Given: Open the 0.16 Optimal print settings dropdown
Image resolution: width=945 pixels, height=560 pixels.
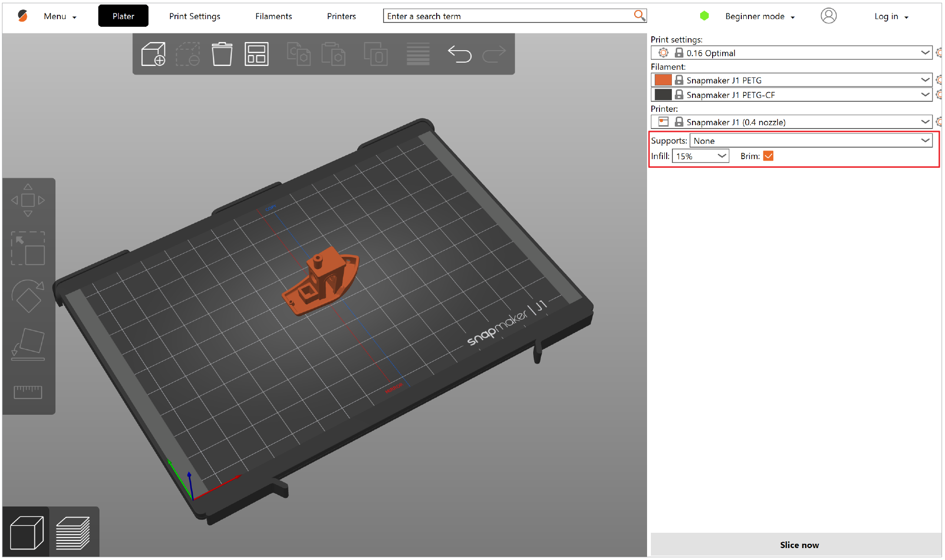Looking at the screenshot, I should 792,53.
